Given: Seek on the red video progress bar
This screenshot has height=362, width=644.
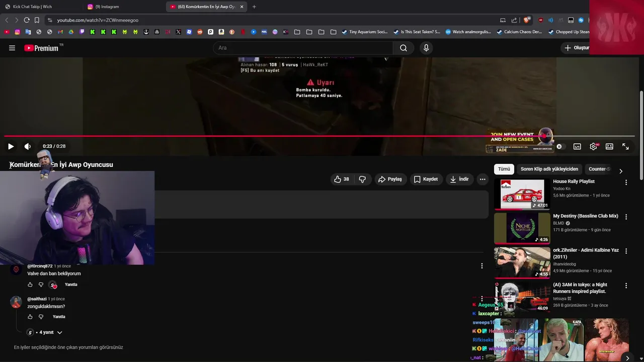Looking at the screenshot, I should click(x=319, y=136).
